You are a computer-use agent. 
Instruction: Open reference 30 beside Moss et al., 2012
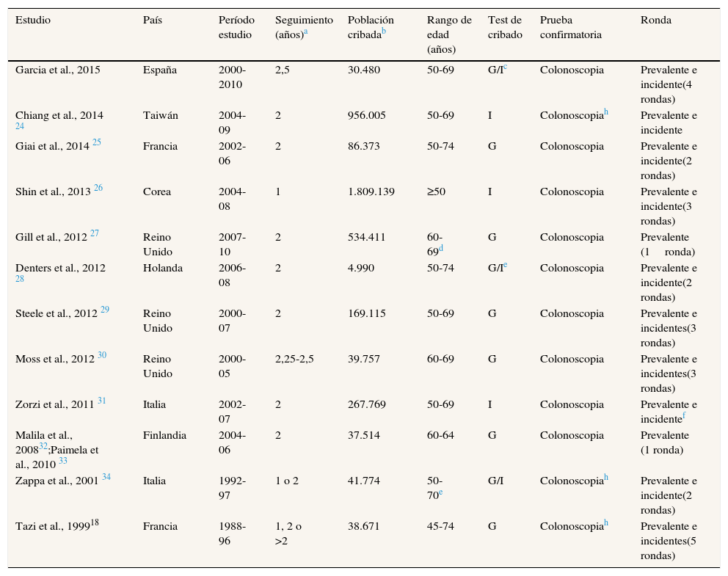[x=101, y=355]
